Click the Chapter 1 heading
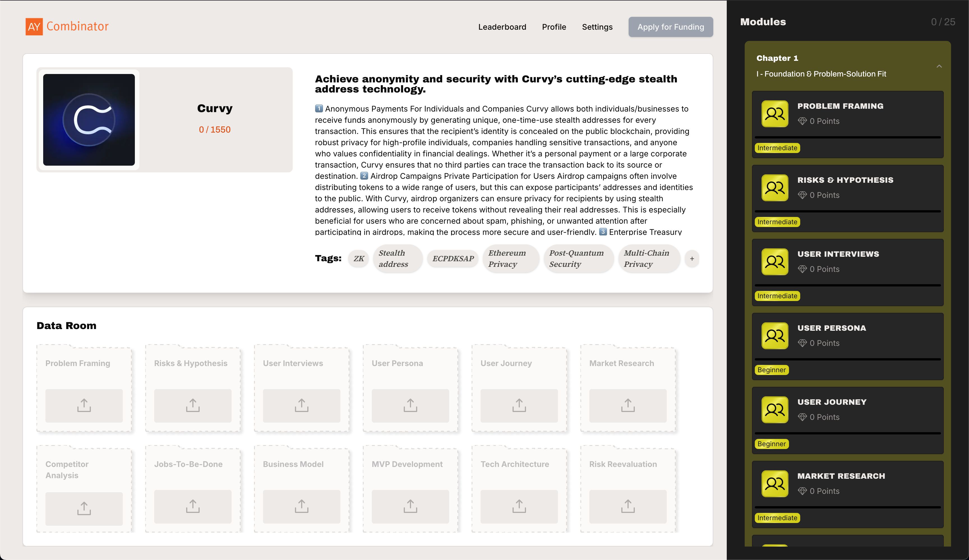This screenshot has width=969, height=560. pyautogui.click(x=777, y=58)
